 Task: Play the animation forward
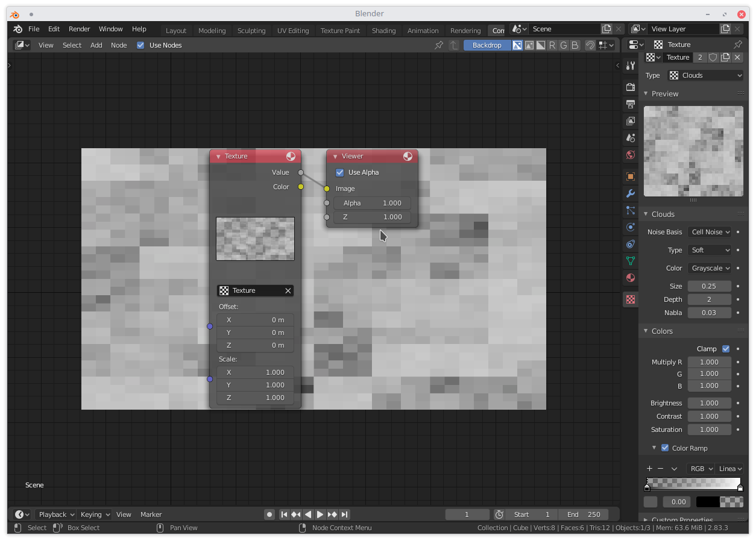(320, 514)
